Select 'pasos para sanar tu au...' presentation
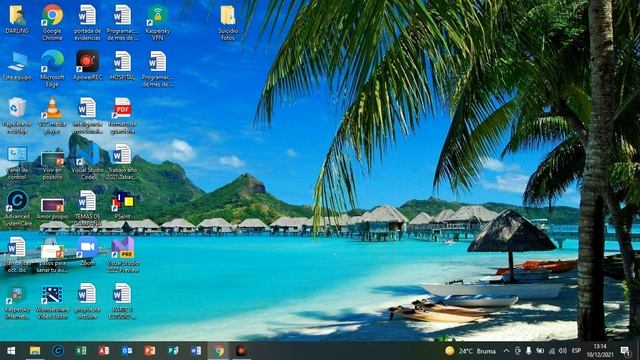This screenshot has width=640, height=360. click(52, 255)
